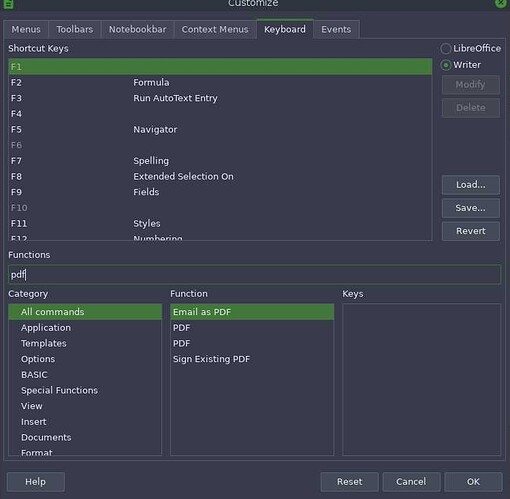Screen dimensions: 510x499
Task: Click the Reset button
Action: pyautogui.click(x=349, y=482)
